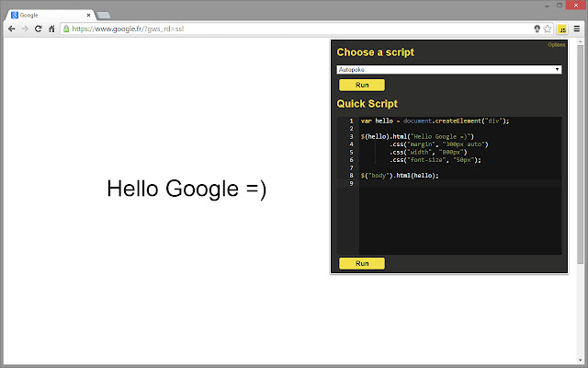Click the scrollbar up arrow
This screenshot has width=588, height=368.
(x=581, y=41)
